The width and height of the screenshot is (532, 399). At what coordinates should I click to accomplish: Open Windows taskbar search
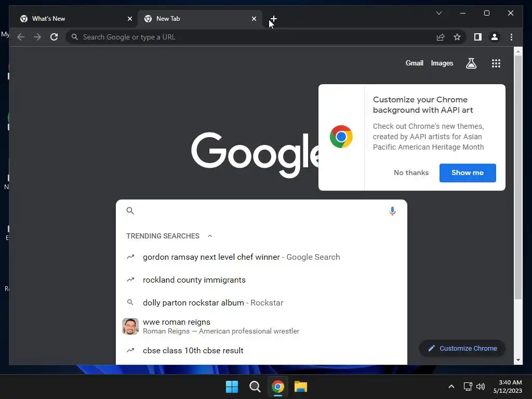coord(255,387)
